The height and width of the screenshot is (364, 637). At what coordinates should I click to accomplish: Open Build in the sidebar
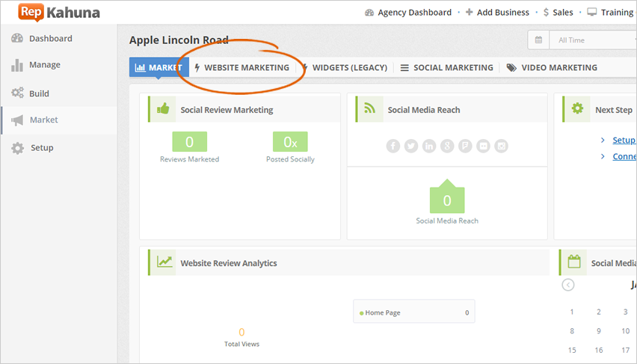coord(39,93)
